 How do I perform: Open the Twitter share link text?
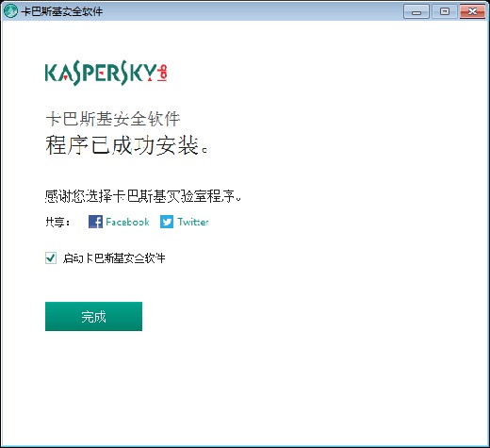tap(193, 222)
